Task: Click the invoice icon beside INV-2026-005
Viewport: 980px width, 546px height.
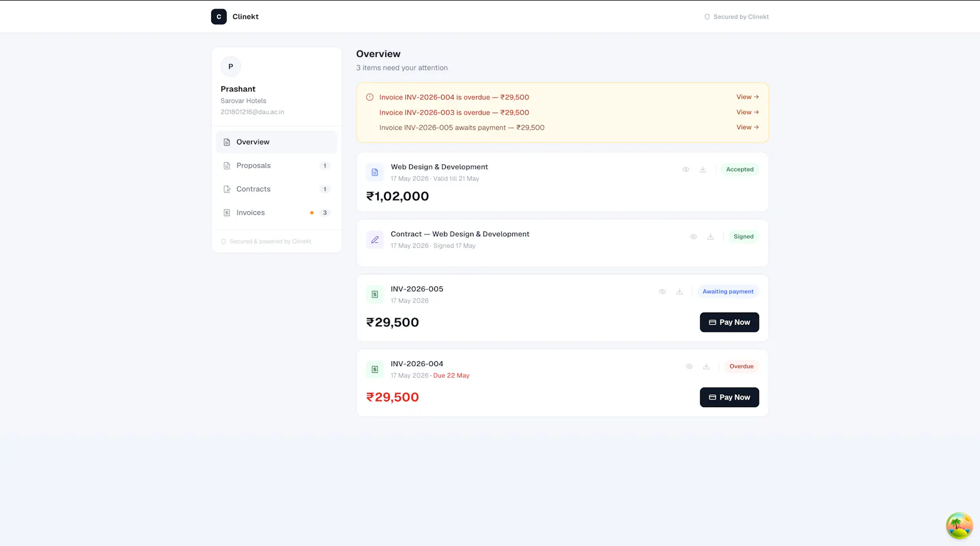Action: pos(375,294)
